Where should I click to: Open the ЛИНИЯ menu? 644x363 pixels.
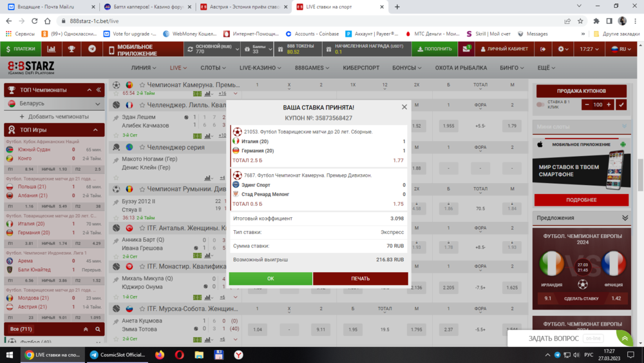pos(144,68)
